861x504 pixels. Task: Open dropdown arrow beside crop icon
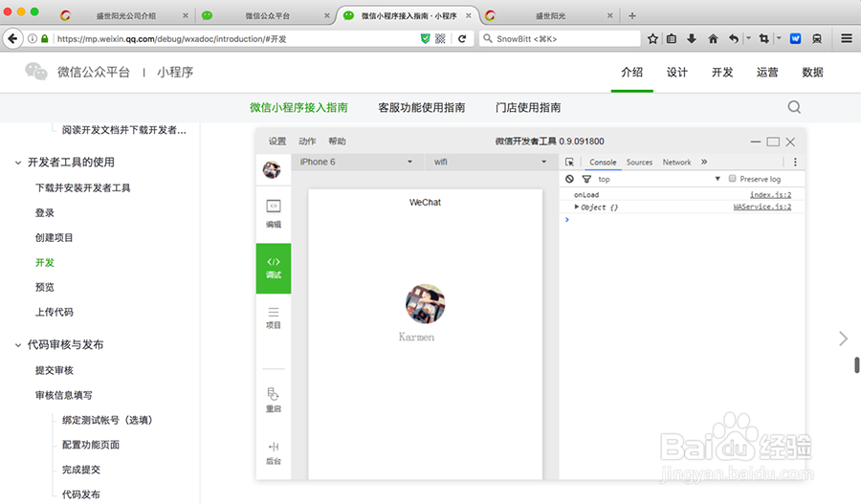tap(778, 38)
